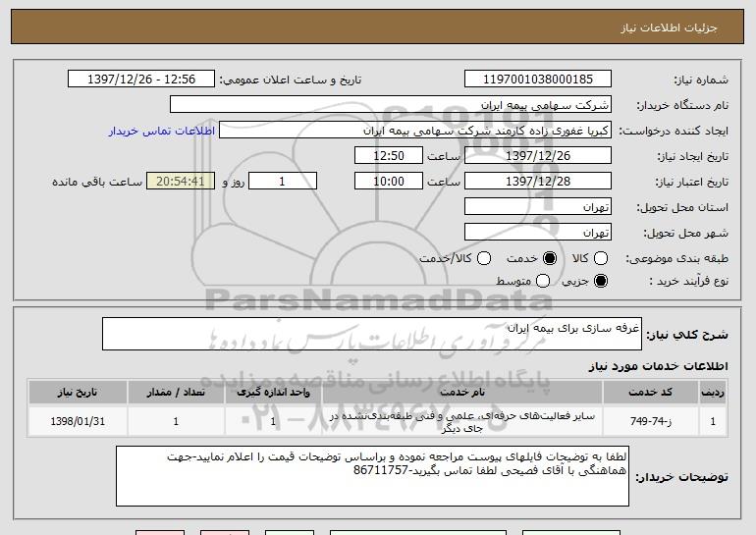
Task: Click remaining days field showing 1
Action: (x=283, y=182)
